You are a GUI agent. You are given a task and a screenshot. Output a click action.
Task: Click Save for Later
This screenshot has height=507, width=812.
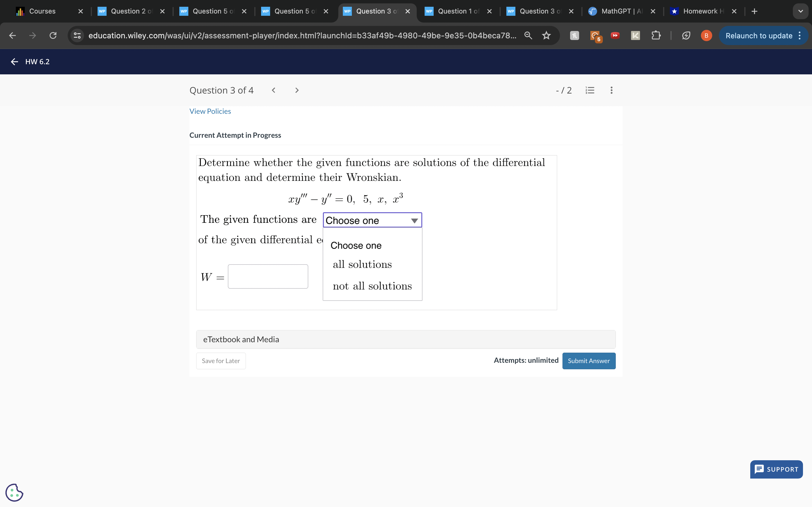click(x=220, y=361)
